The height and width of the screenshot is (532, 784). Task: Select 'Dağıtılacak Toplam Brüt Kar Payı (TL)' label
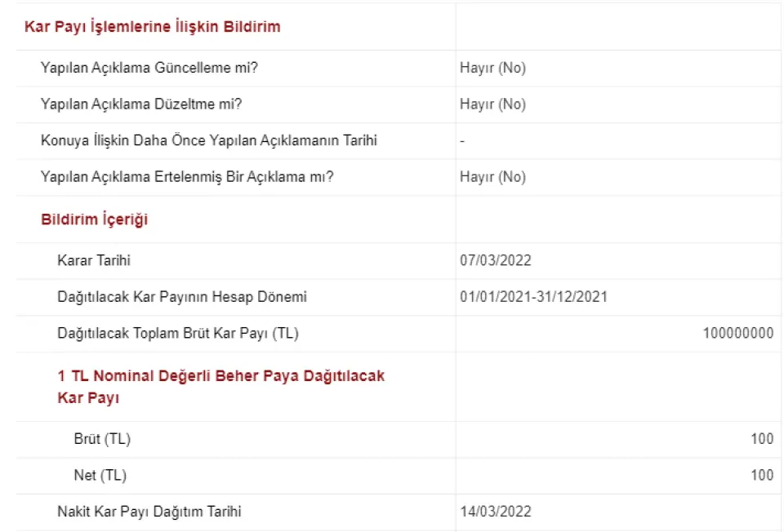pyautogui.click(x=184, y=334)
